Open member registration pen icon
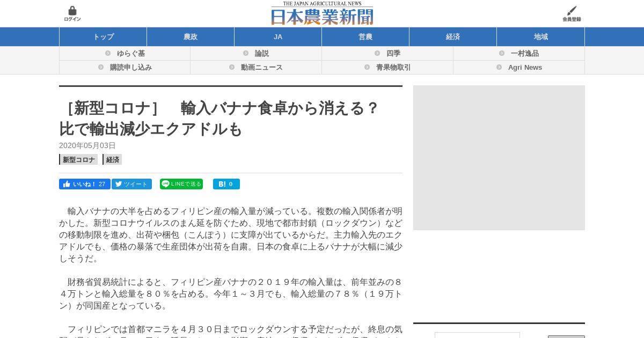 coord(572,14)
